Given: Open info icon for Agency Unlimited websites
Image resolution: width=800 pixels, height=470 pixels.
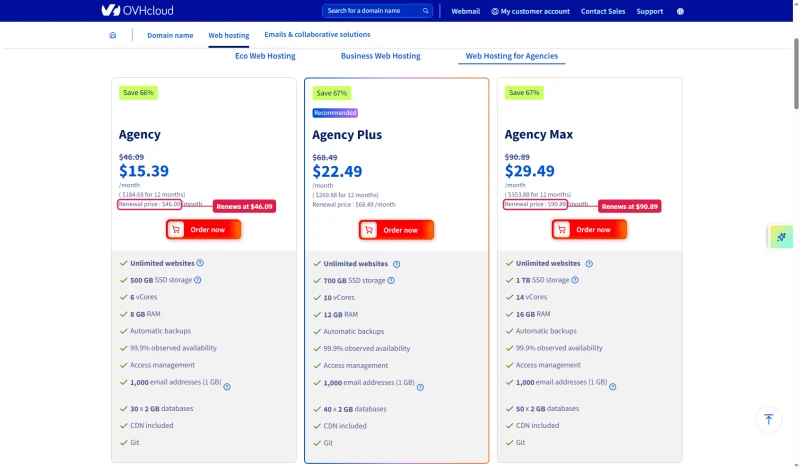Looking at the screenshot, I should 200,263.
